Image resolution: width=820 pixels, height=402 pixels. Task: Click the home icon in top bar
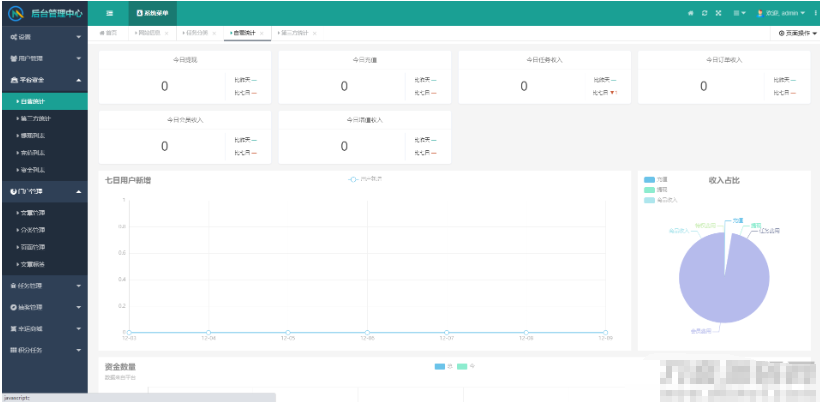(690, 13)
